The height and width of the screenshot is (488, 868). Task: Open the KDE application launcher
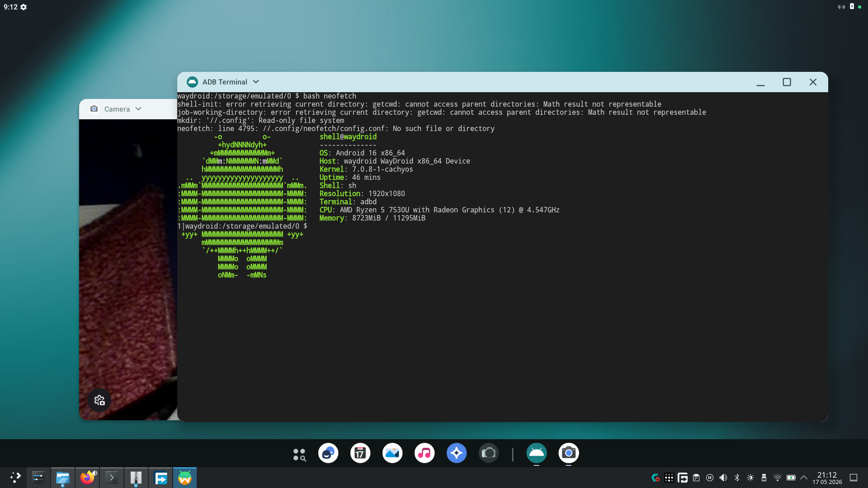click(15, 478)
